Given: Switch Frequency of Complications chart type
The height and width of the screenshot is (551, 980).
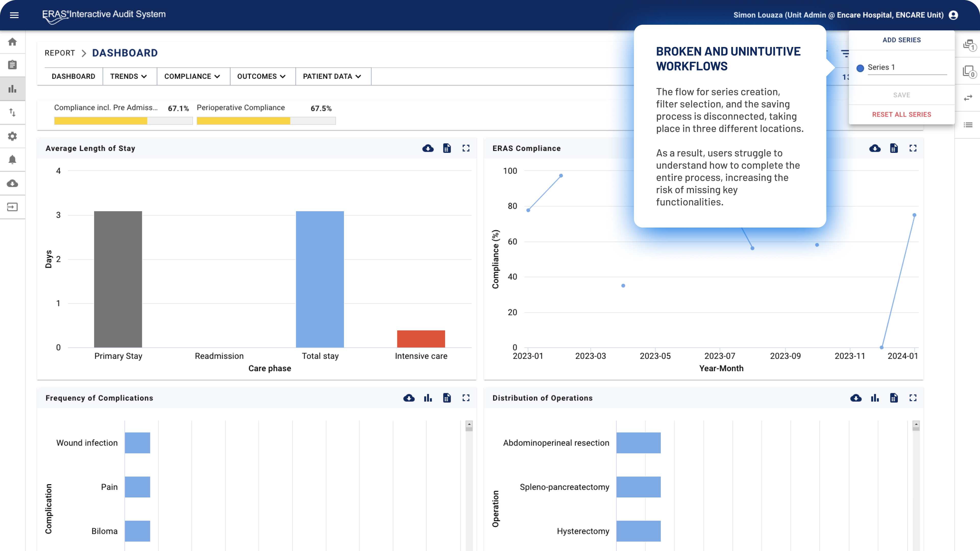Looking at the screenshot, I should (x=428, y=398).
